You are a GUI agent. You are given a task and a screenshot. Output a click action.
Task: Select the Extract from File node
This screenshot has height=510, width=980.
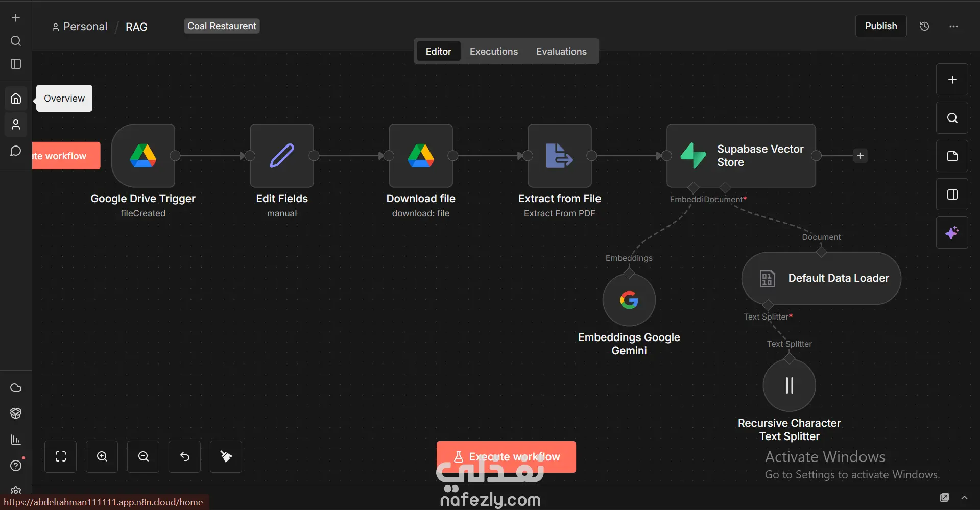pyautogui.click(x=560, y=156)
